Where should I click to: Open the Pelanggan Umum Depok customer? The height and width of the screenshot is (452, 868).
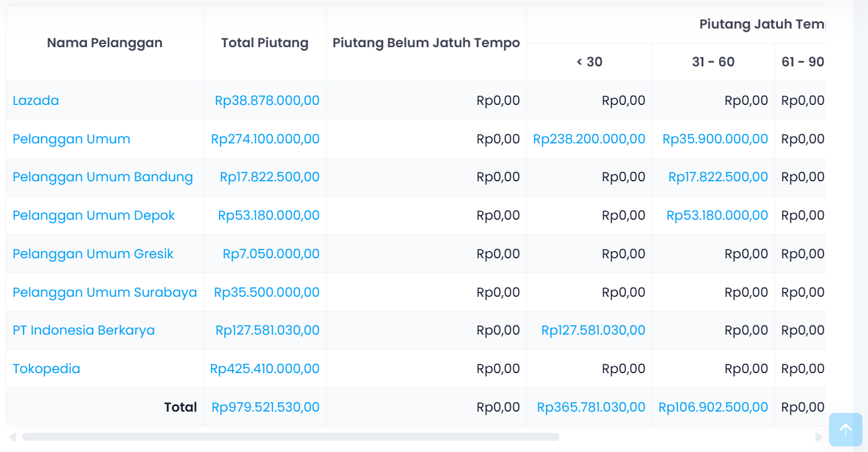click(94, 215)
